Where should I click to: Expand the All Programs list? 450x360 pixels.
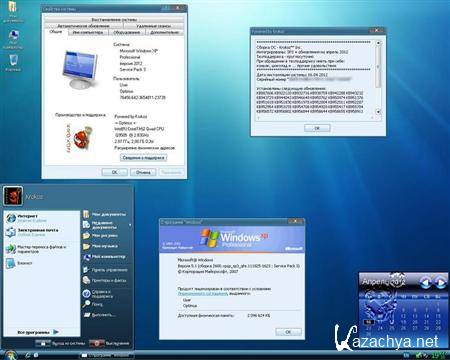click(x=38, y=332)
